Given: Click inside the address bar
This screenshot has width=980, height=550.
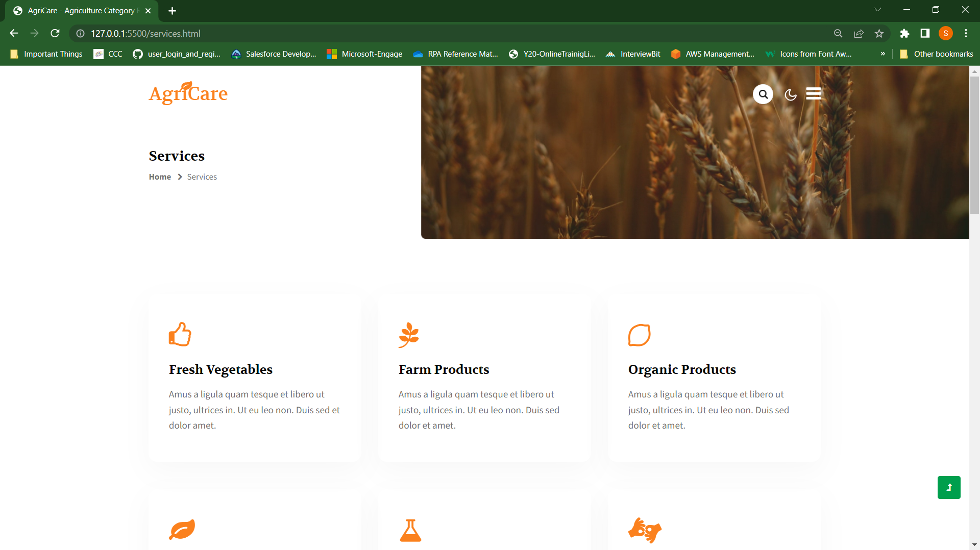Looking at the screenshot, I should (204, 33).
